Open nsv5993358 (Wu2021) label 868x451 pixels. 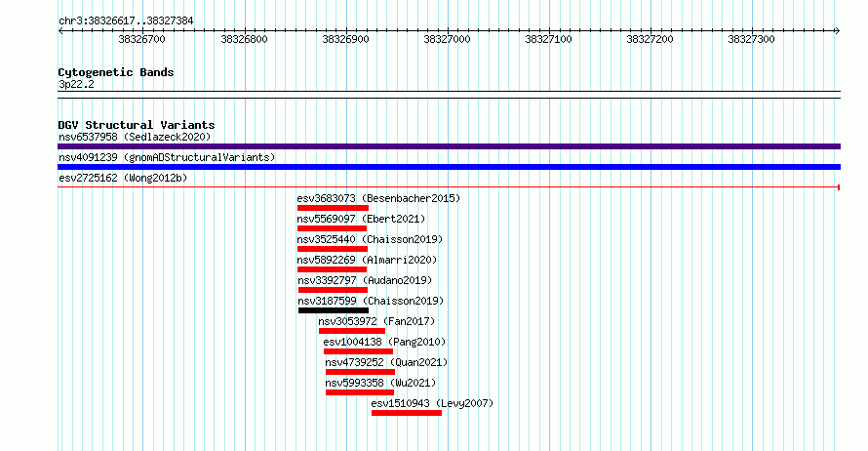tap(381, 383)
